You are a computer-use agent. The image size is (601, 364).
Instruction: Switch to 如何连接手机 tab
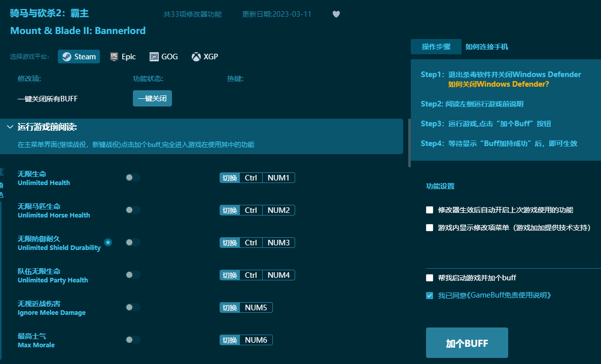pyautogui.click(x=486, y=47)
